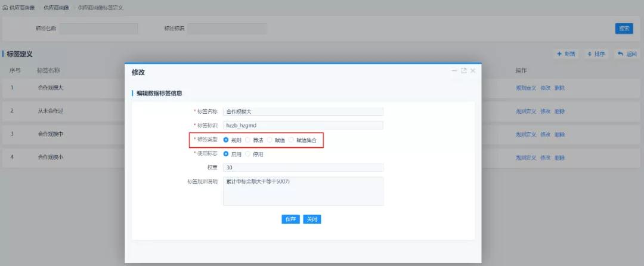
Task: Click the 标签规则说明 textarea
Action: point(303,191)
